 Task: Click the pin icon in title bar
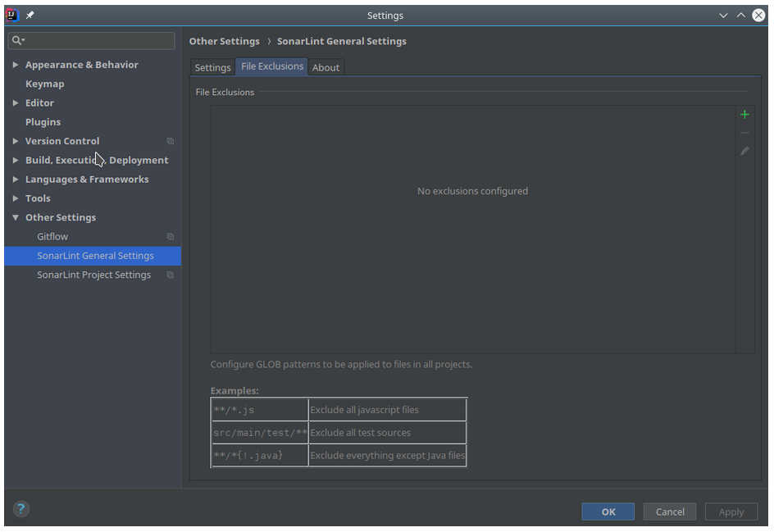30,16
